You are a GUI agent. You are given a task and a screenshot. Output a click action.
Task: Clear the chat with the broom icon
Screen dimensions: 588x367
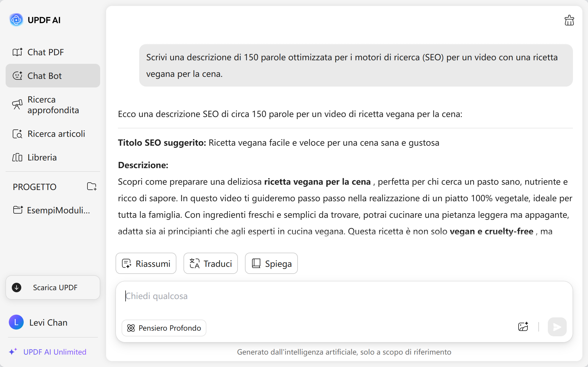(569, 20)
